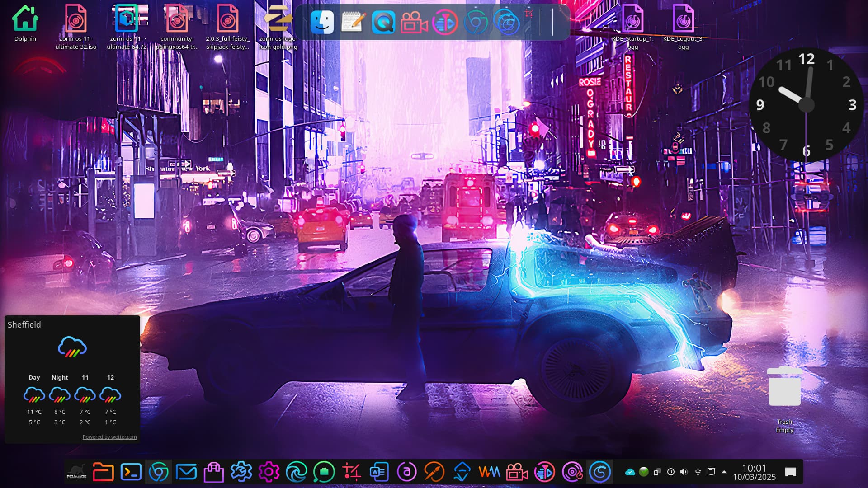Follow the 'Powered by wetter.com' link

click(109, 437)
